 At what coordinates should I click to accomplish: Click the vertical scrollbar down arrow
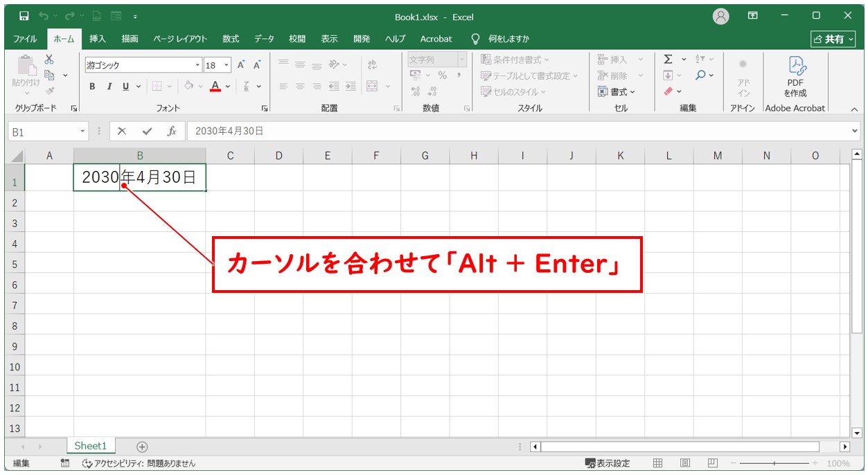(856, 433)
